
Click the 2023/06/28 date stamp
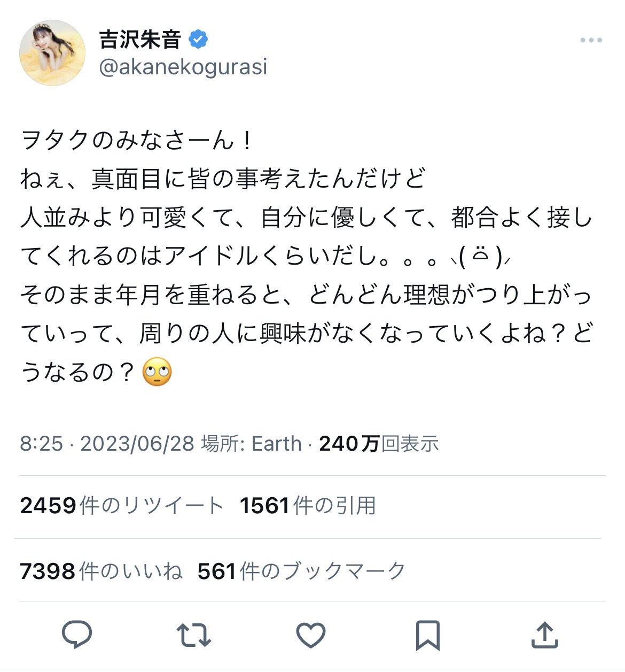pos(137,443)
